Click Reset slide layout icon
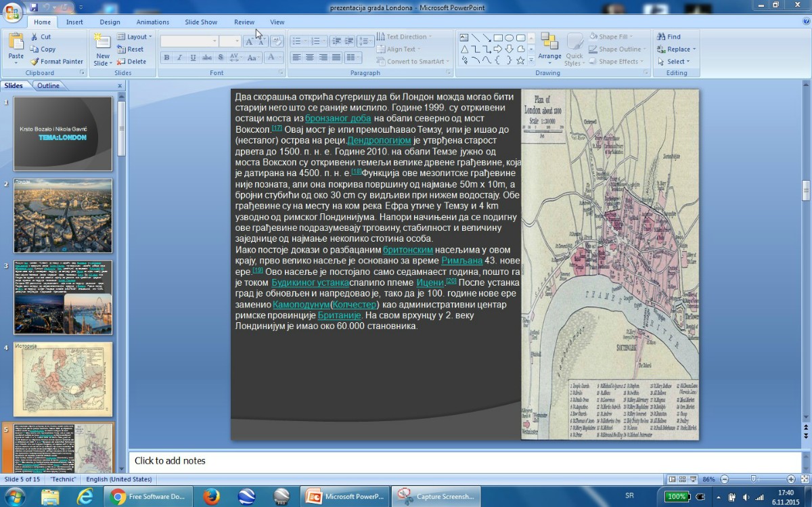 point(131,49)
